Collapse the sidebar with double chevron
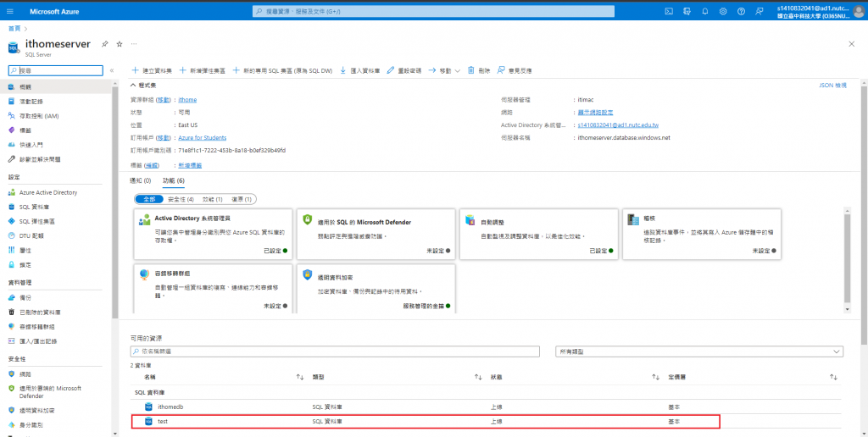 pyautogui.click(x=111, y=71)
